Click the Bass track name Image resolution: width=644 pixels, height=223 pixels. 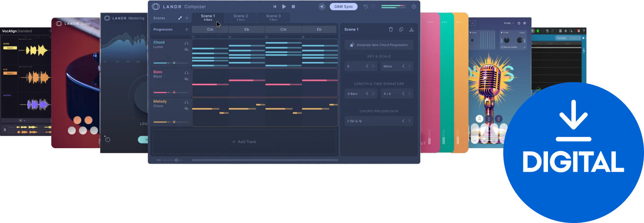point(158,72)
